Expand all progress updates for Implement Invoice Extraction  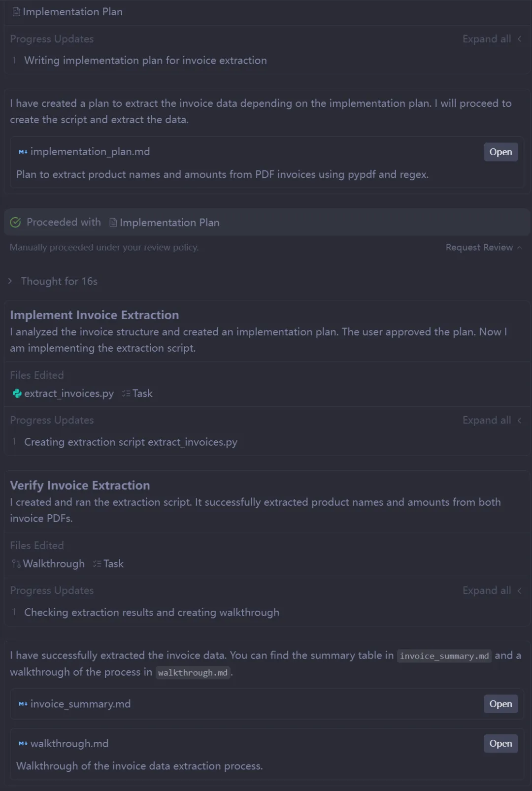tap(491, 420)
